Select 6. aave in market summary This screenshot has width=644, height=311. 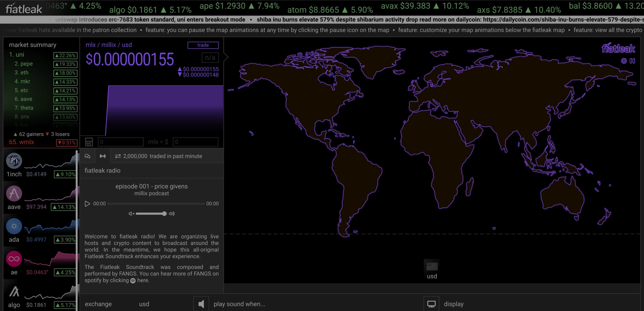(x=43, y=99)
